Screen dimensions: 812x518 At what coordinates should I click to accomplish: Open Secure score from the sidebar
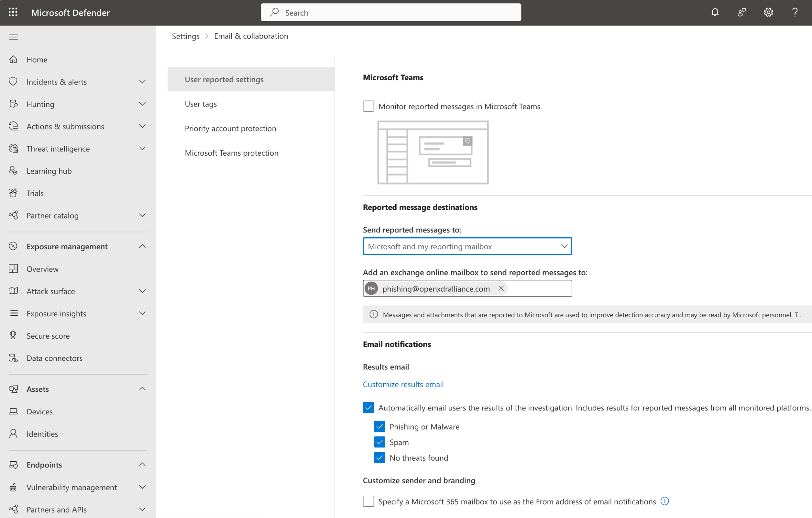[x=48, y=335]
